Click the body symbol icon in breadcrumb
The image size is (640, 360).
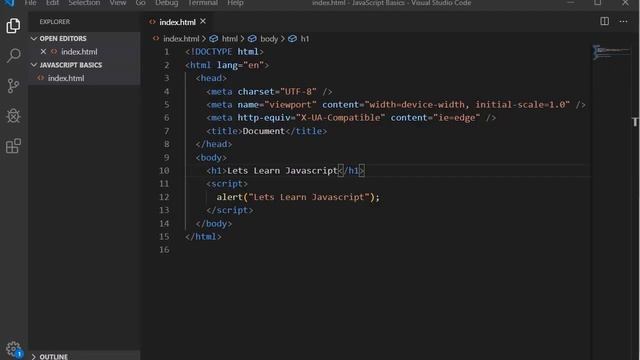coord(252,39)
